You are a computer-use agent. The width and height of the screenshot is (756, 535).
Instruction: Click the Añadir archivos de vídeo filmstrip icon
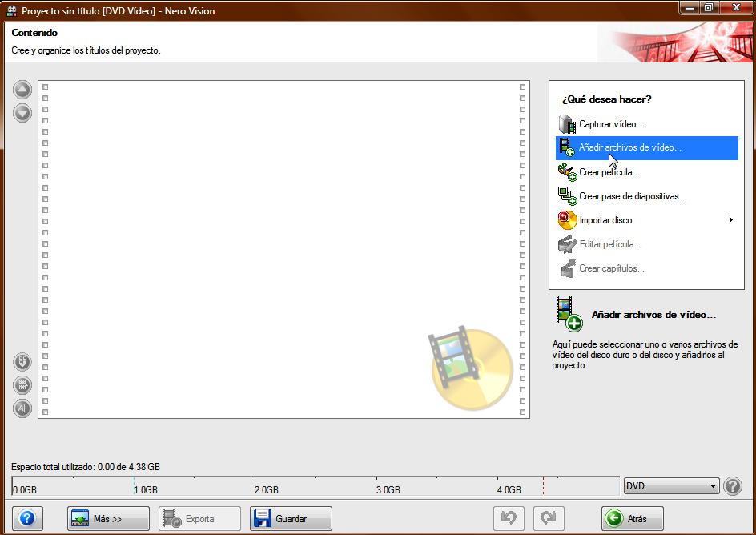point(567,147)
